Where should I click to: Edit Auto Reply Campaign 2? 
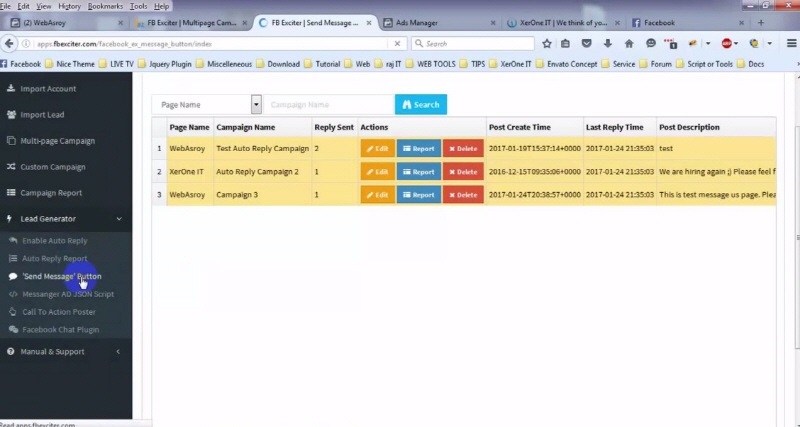[378, 172]
